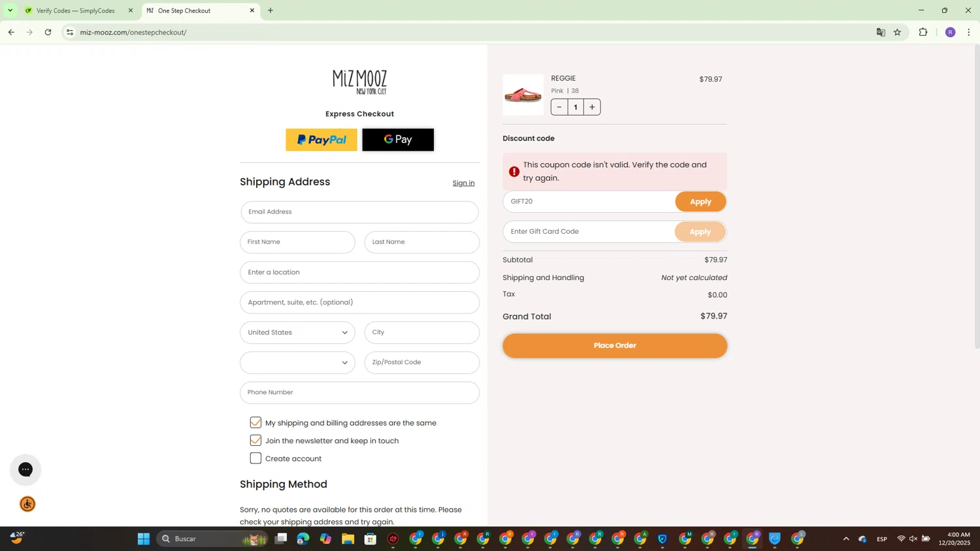Show hidden system tray icons
This screenshot has height=551, width=980.
pos(846,539)
